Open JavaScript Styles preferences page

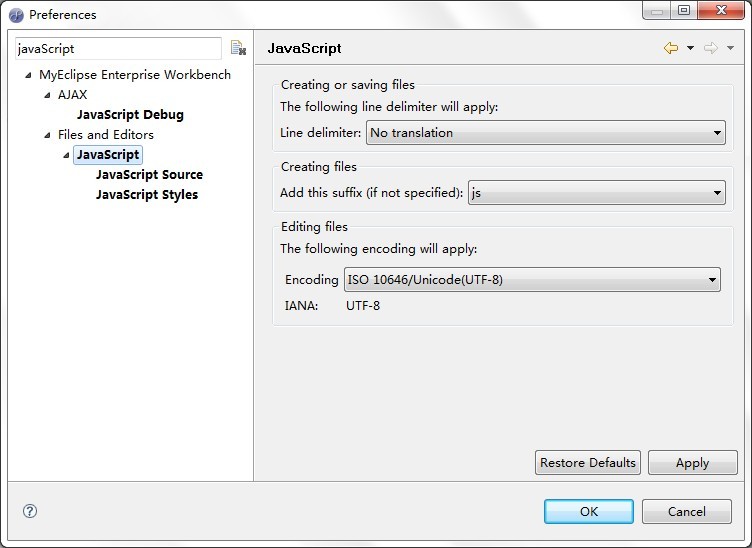click(147, 195)
